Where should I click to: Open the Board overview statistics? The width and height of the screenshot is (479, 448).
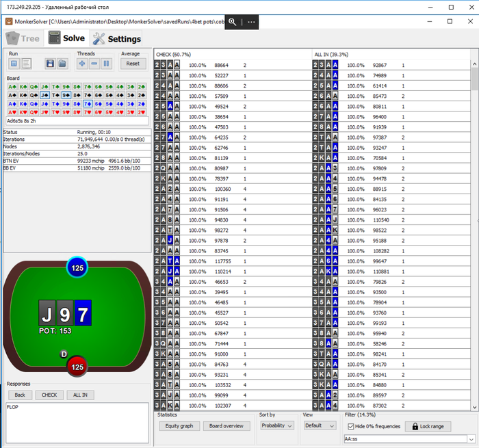226,426
